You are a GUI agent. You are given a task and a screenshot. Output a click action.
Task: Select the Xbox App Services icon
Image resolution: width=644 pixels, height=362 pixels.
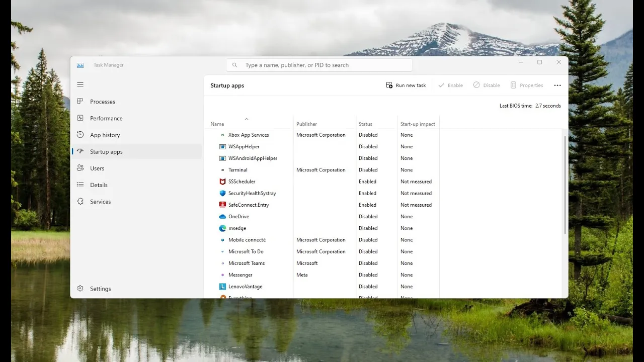pyautogui.click(x=223, y=135)
